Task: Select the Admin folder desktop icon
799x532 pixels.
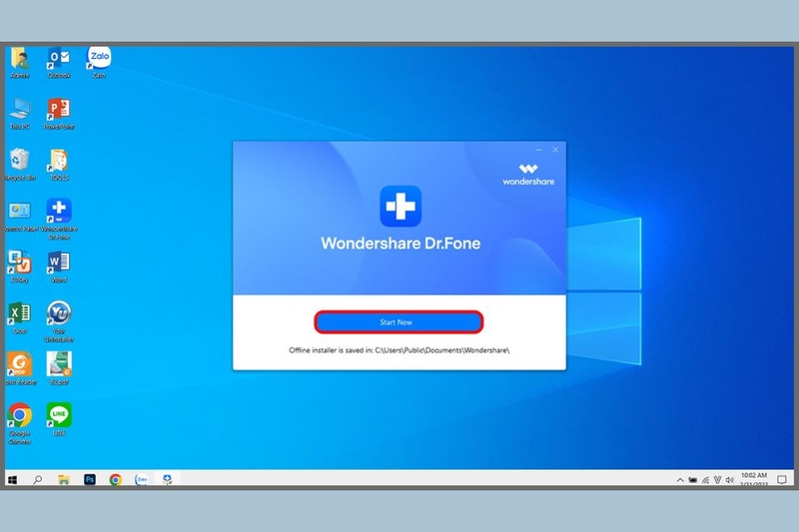Action: (20, 63)
